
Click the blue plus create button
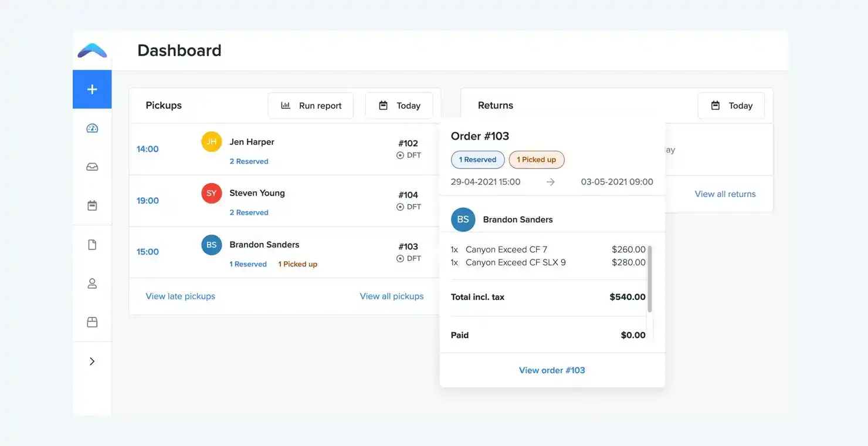click(92, 89)
